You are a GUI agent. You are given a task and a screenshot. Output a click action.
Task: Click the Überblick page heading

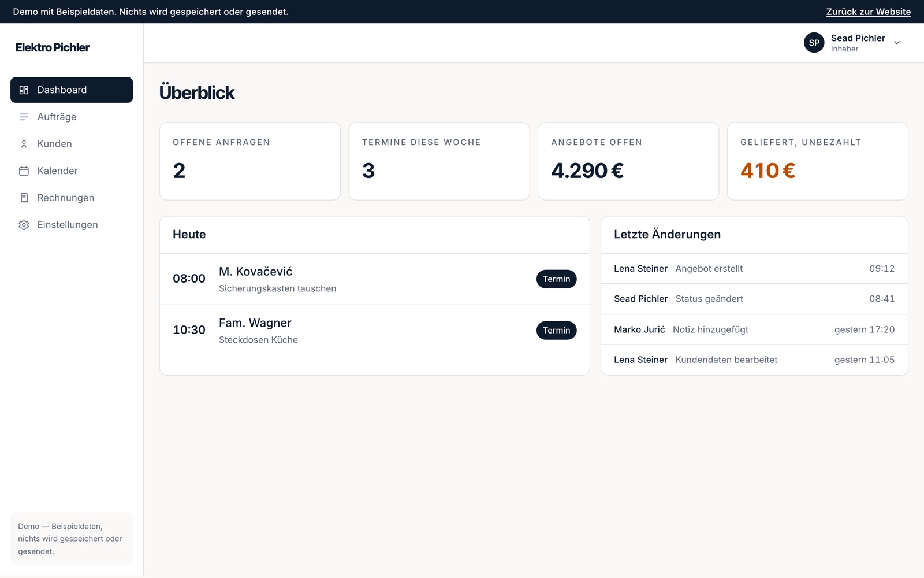tap(197, 92)
